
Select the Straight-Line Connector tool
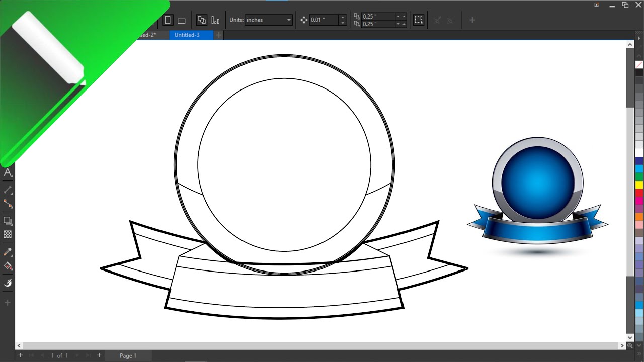[x=8, y=204]
